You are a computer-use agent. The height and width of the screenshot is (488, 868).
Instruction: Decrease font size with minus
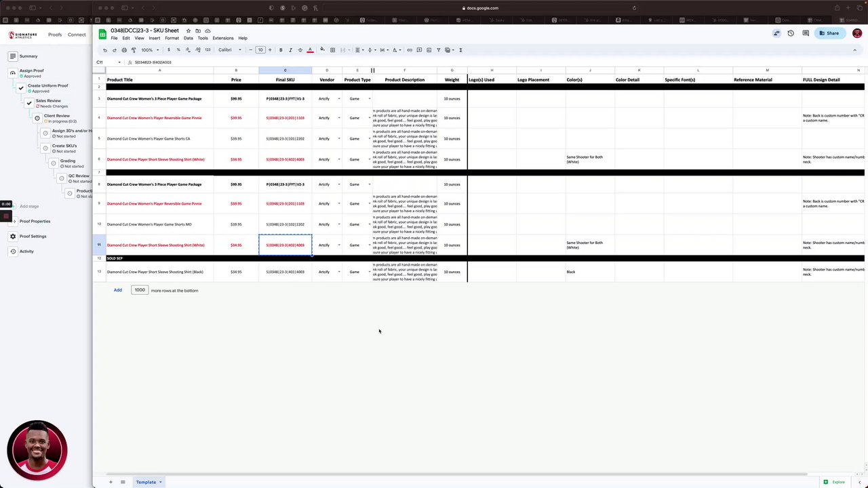coord(250,49)
